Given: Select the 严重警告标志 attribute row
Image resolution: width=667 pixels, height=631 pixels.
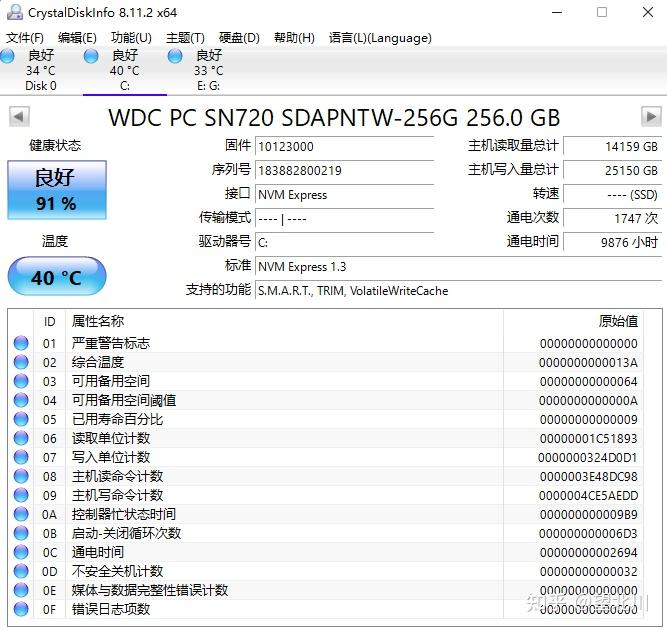Looking at the screenshot, I should click(326, 343).
